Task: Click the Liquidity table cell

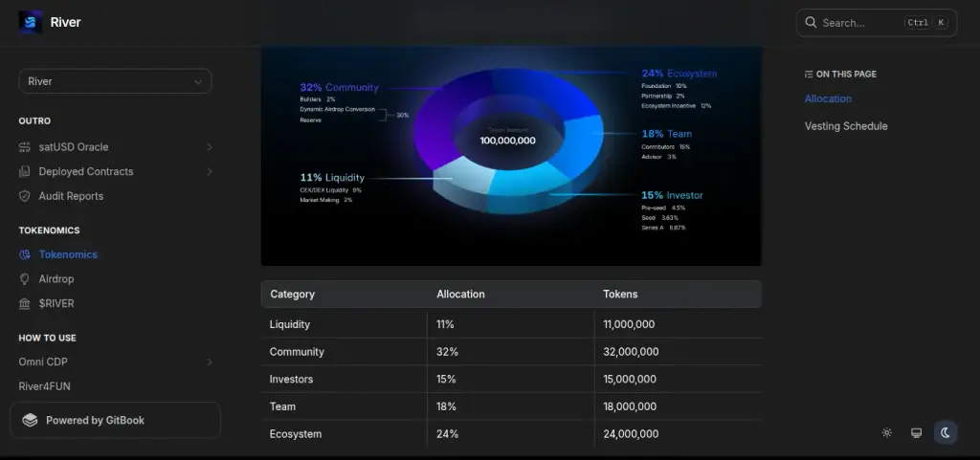Action: [x=344, y=324]
